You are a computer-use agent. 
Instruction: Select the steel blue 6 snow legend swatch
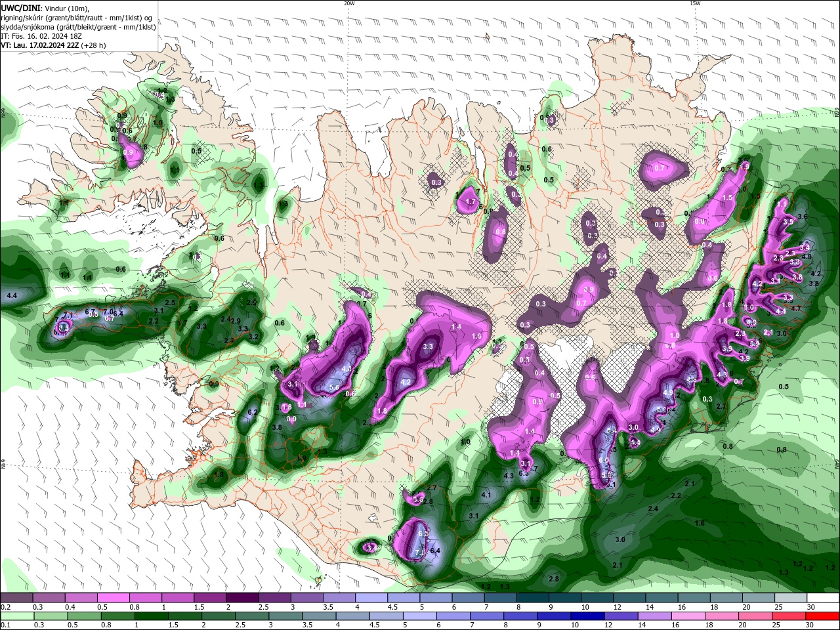469,598
